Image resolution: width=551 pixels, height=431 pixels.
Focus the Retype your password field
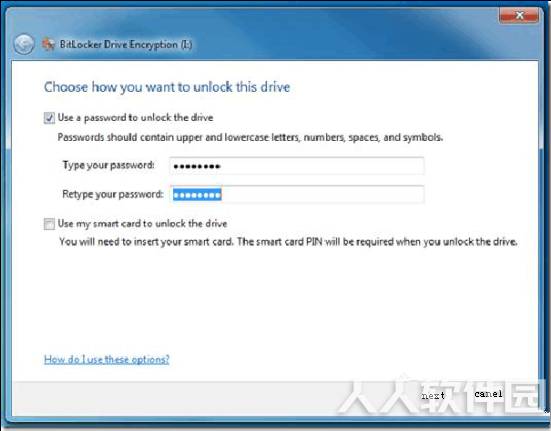pyautogui.click(x=297, y=194)
